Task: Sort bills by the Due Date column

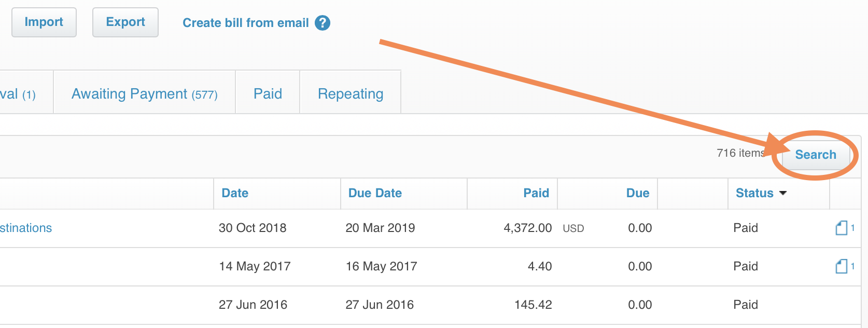Action: pyautogui.click(x=374, y=193)
